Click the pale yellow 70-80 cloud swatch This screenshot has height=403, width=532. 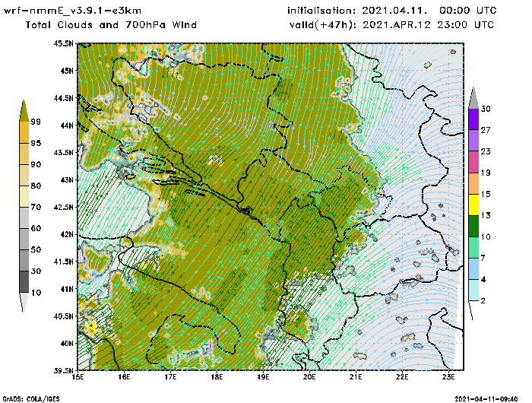tap(24, 197)
